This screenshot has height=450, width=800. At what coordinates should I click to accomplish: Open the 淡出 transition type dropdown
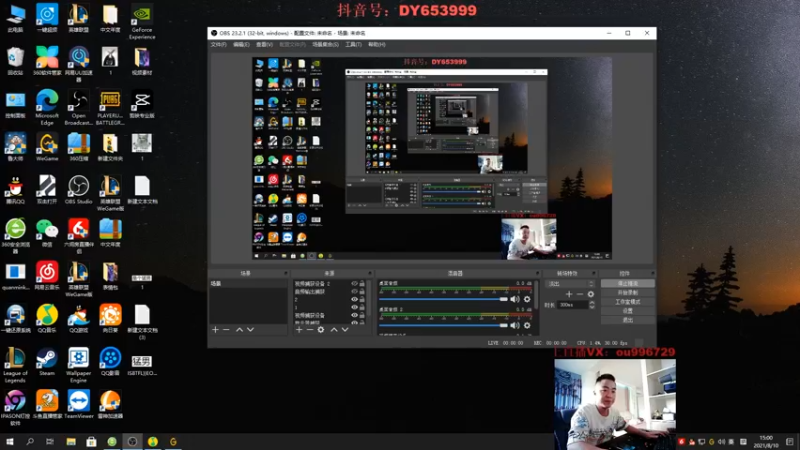(x=570, y=284)
